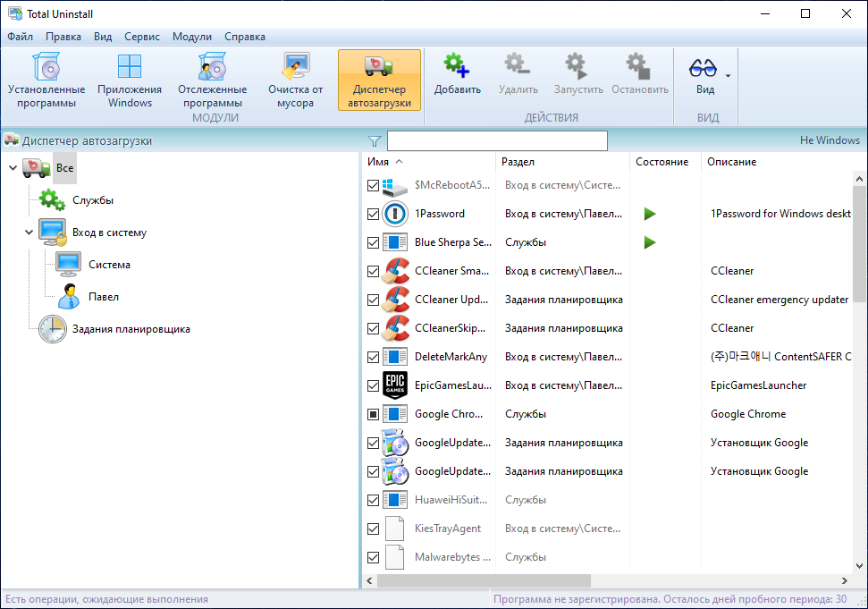
Task: Click the vertical scrollbar up arrow
Action: tap(859, 179)
